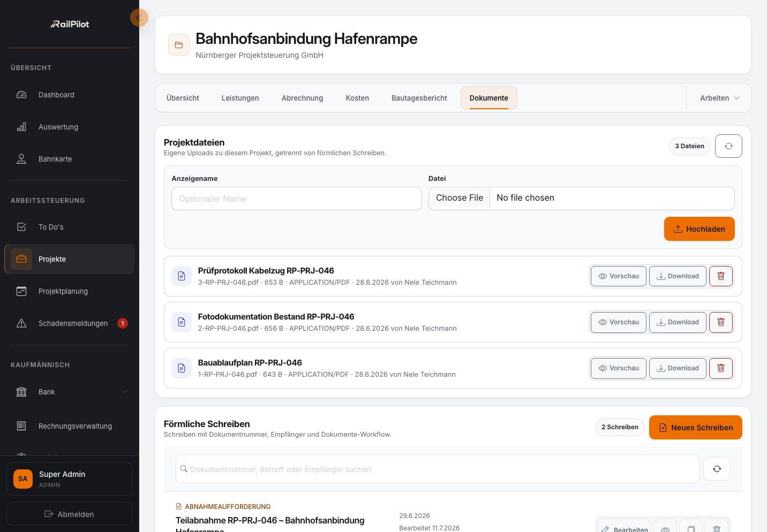
Task: Preview Fotodokumentation Bestand RP-PRJ-046
Action: pyautogui.click(x=619, y=322)
